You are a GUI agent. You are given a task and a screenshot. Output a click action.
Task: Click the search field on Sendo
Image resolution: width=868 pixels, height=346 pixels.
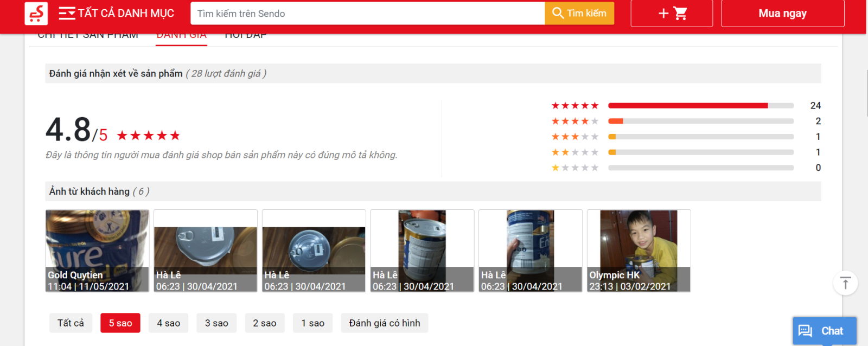[367, 14]
